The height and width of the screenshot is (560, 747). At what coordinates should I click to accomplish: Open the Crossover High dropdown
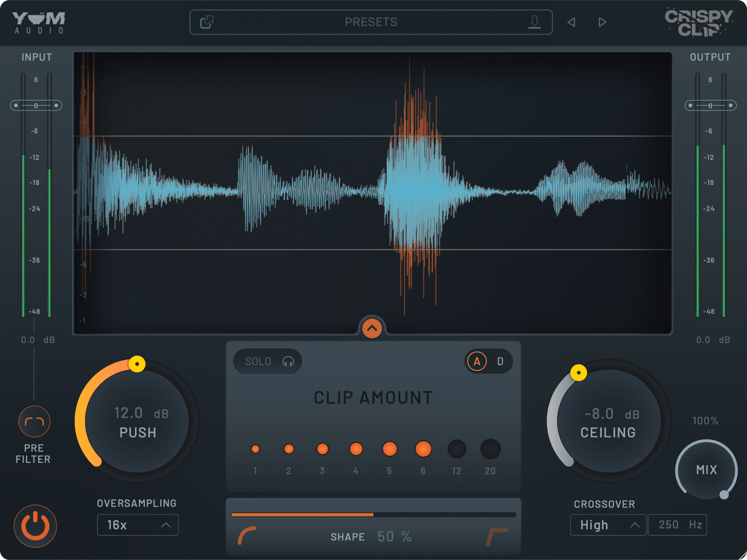[x=608, y=525]
